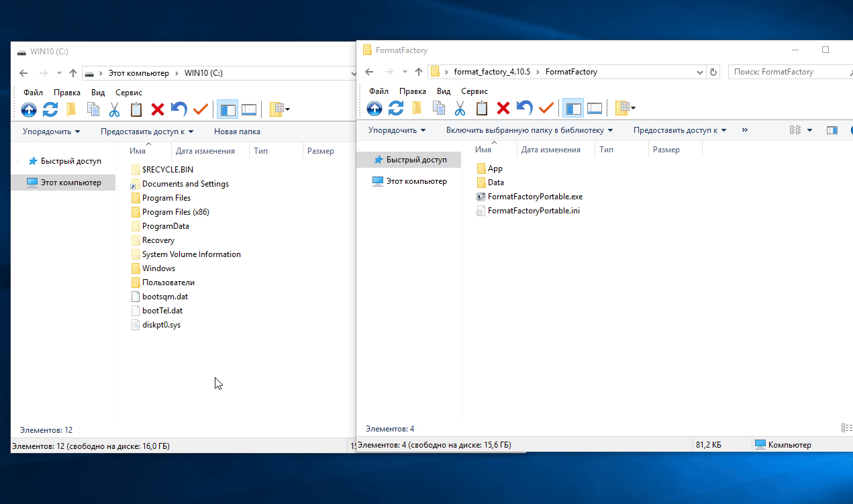Expand Быстрый доступ in WIN10 (C:) navigation pane
Image resolution: width=853 pixels, height=504 pixels.
click(x=19, y=161)
